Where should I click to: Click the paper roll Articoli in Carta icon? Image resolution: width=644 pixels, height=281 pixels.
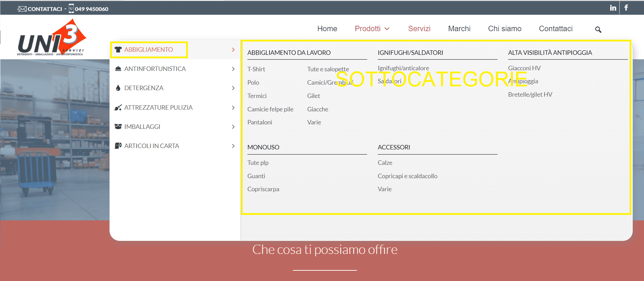click(x=118, y=146)
